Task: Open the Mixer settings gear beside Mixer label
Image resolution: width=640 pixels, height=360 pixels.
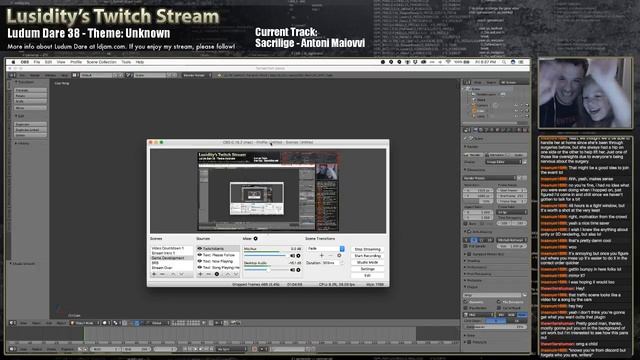Action: coord(256,239)
